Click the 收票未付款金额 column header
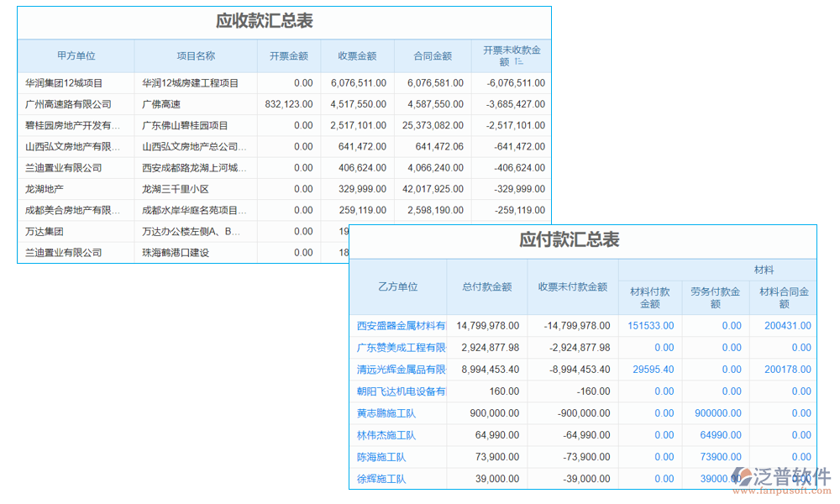Image resolution: width=840 pixels, height=504 pixels. tap(575, 287)
